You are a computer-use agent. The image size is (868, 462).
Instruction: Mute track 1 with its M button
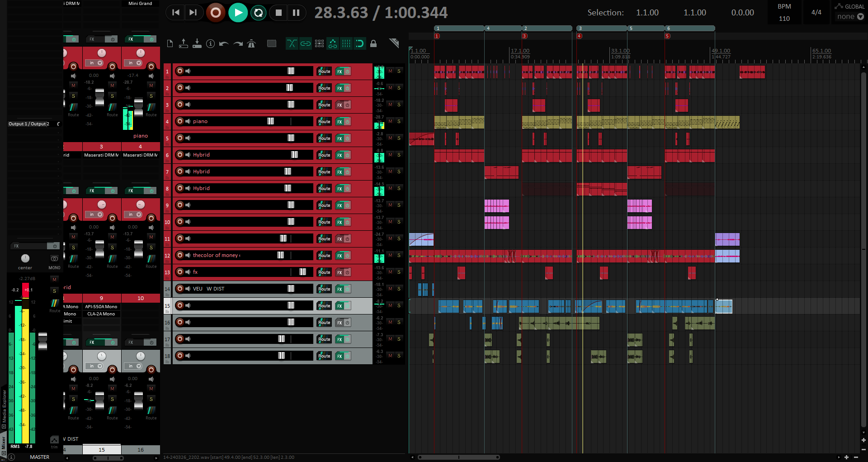[391, 71]
